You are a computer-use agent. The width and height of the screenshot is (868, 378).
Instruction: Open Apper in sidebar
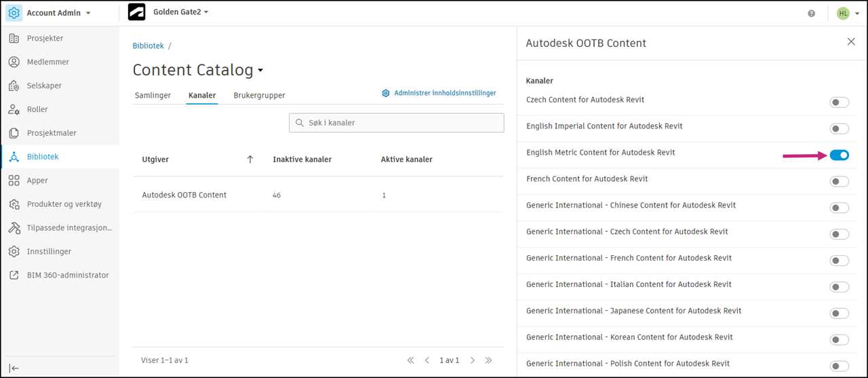click(x=37, y=181)
